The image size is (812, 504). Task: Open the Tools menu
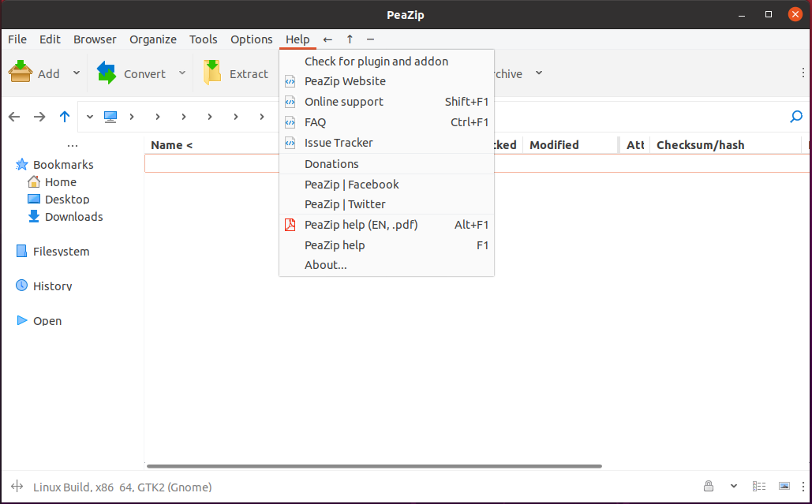coord(203,39)
